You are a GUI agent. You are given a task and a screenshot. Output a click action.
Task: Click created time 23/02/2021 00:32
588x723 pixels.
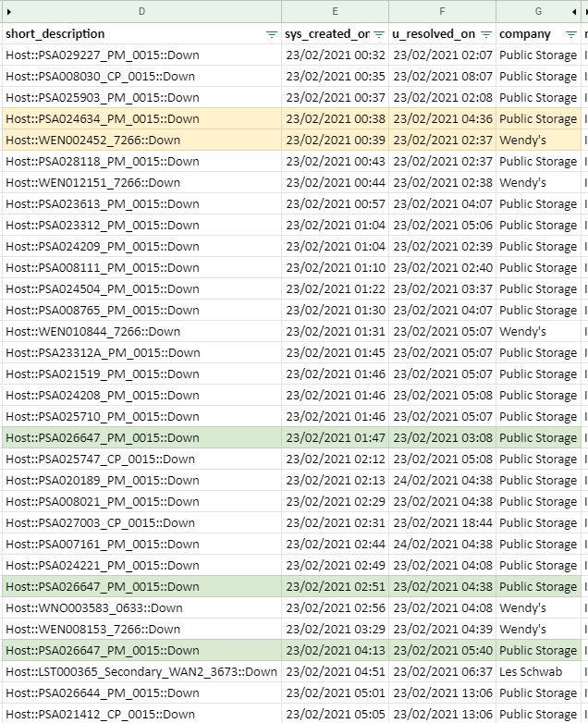[336, 55]
